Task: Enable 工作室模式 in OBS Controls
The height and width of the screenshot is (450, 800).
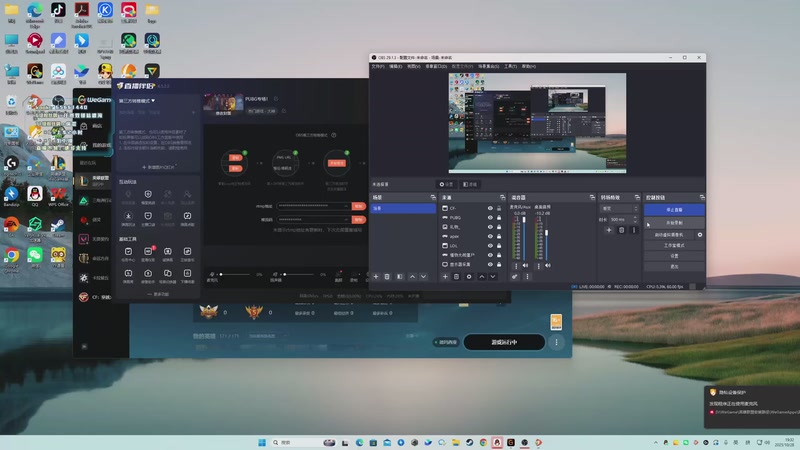Action: pyautogui.click(x=674, y=245)
